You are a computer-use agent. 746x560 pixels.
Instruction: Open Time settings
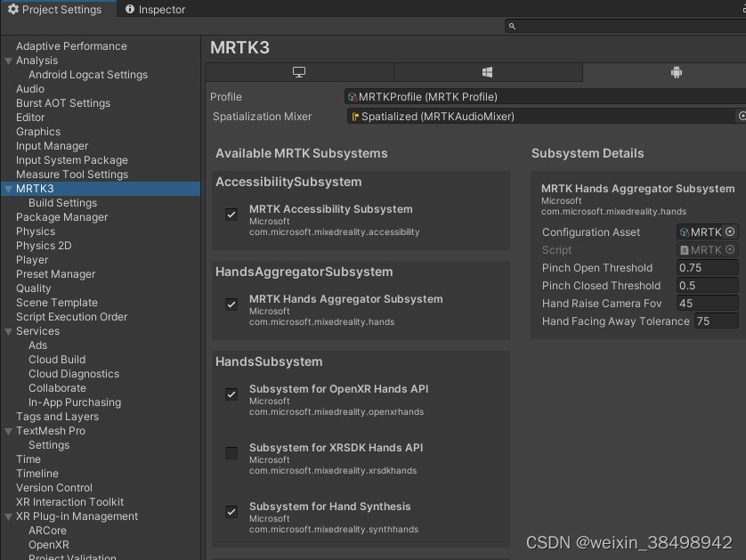[28, 460]
